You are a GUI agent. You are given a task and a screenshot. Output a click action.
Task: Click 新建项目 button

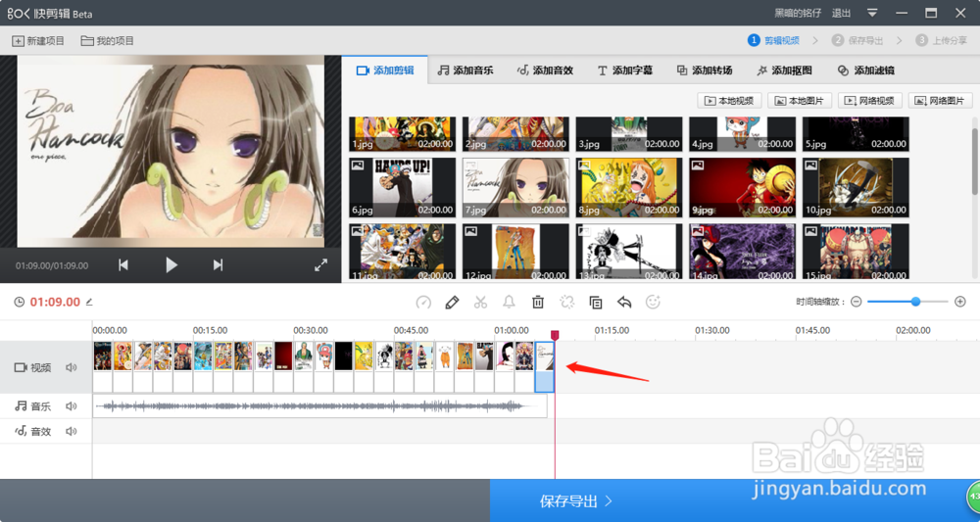point(38,41)
